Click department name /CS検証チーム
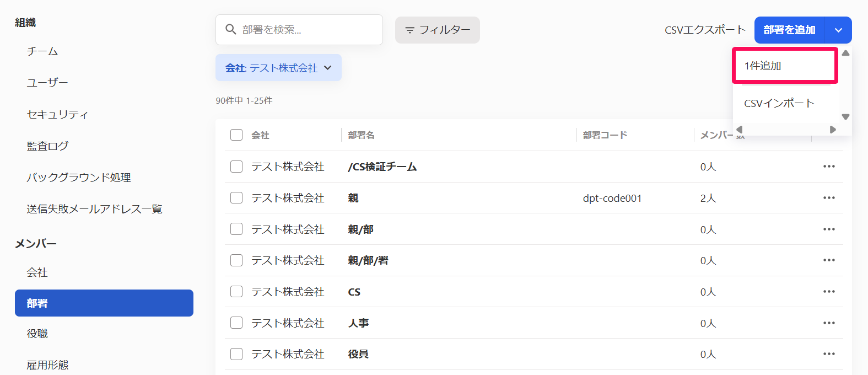The image size is (868, 375). (382, 167)
